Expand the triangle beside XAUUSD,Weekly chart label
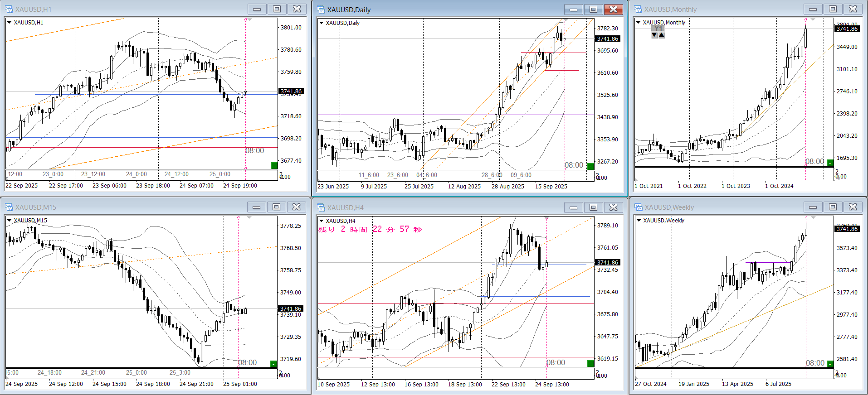Image resolution: width=868 pixels, height=395 pixels. pos(639,220)
